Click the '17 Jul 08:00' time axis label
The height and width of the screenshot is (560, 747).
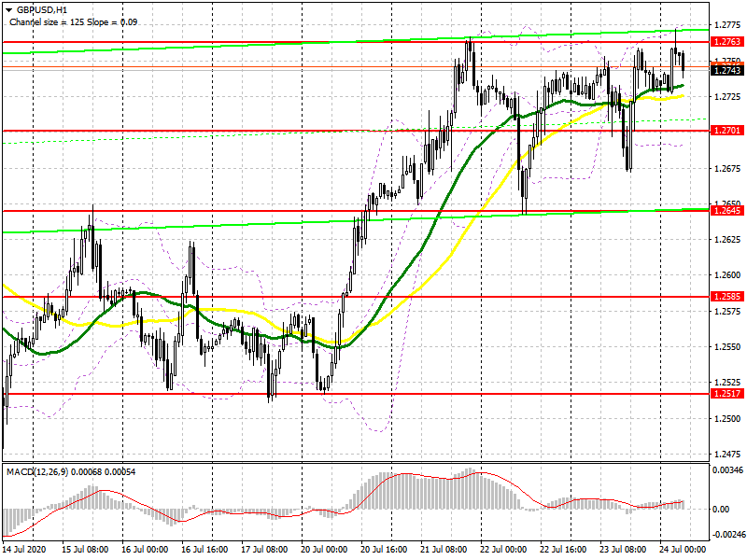pos(264,549)
